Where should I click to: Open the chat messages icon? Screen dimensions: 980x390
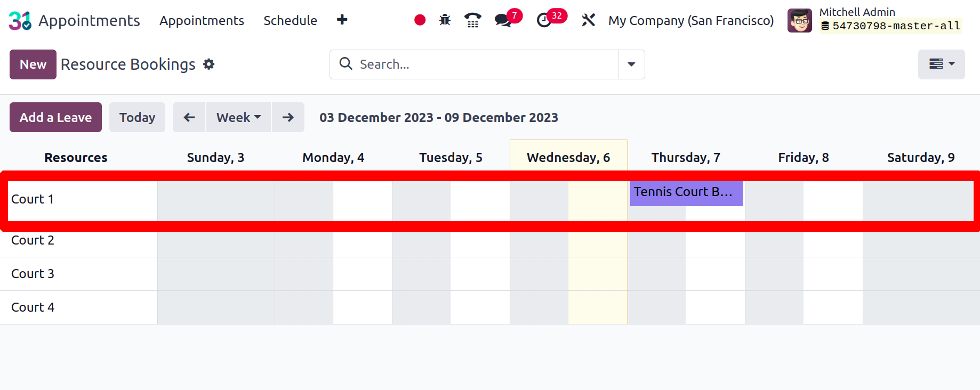503,20
